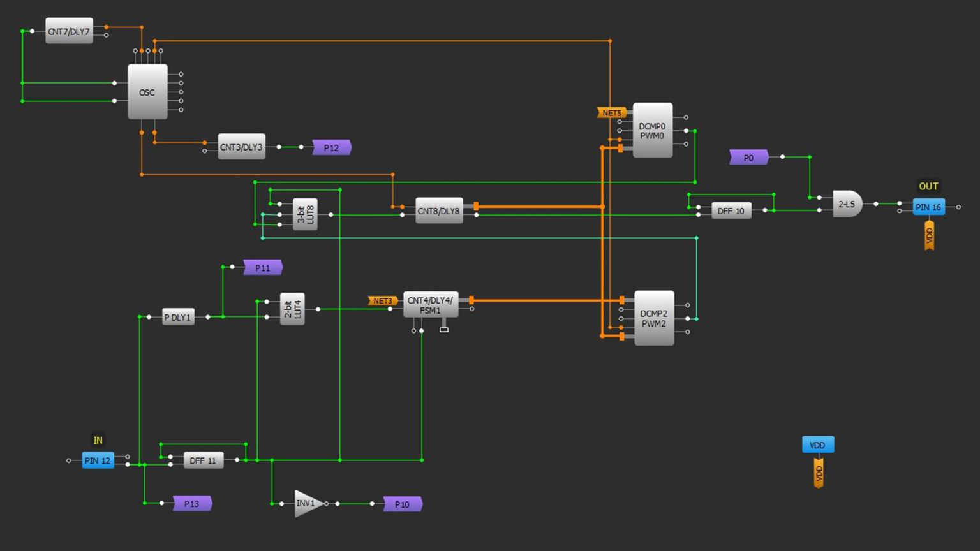Select the OSC oscillator block
Screen dimensions: 980x551
pos(147,92)
